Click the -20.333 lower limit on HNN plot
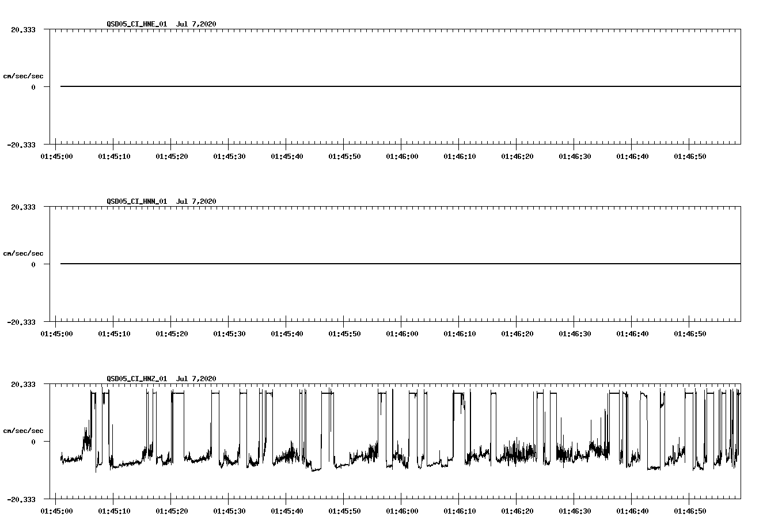Screen dimensions: 782x532 pos(21,322)
